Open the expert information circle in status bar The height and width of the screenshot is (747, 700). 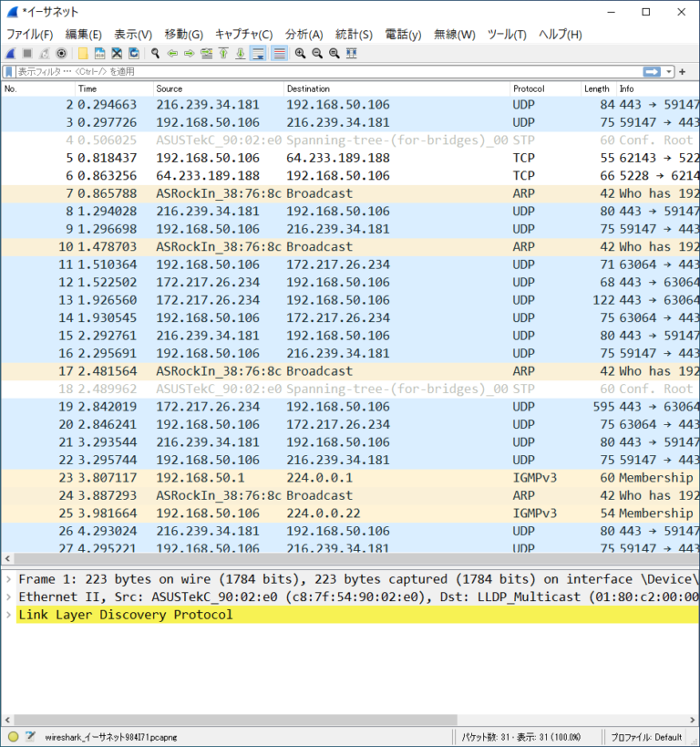[x=13, y=737]
